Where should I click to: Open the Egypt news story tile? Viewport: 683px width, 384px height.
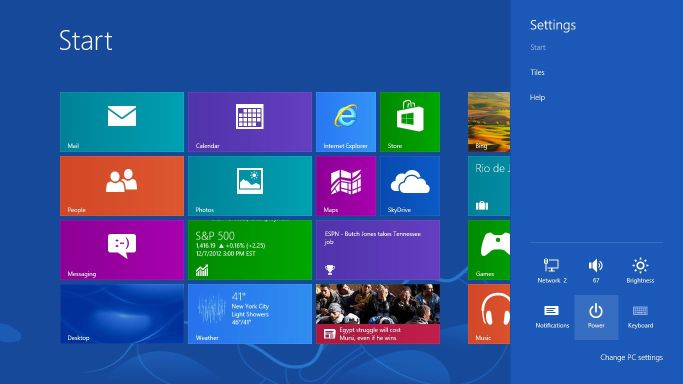[x=378, y=314]
